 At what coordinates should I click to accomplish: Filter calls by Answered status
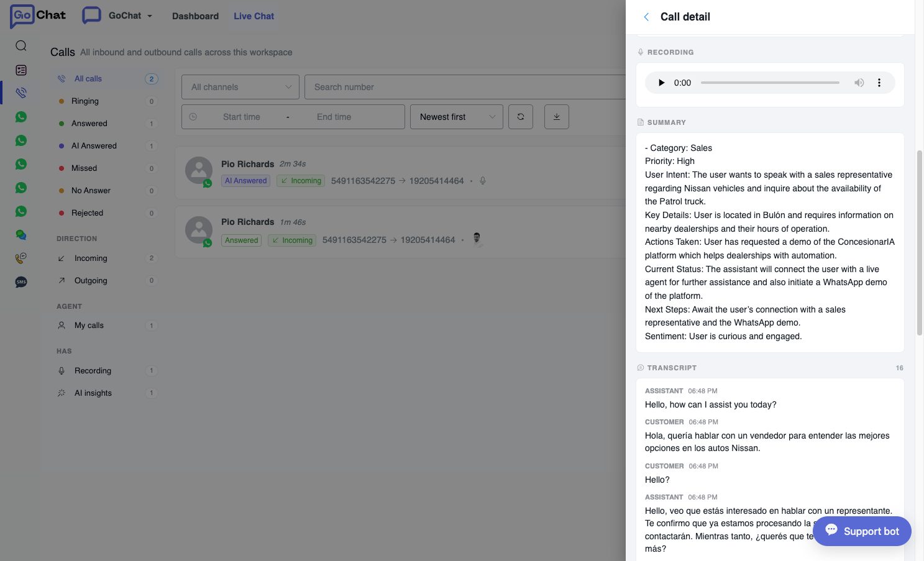pos(107,124)
